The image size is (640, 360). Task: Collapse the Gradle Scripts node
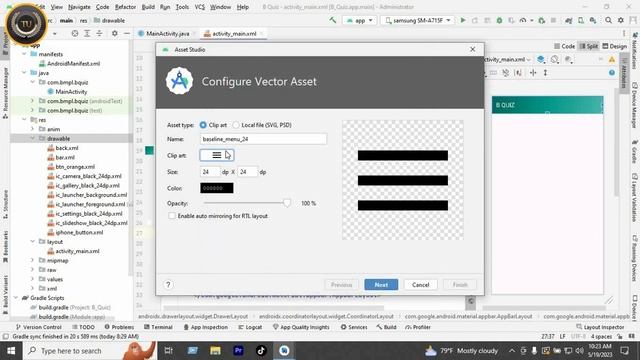[x=16, y=298]
